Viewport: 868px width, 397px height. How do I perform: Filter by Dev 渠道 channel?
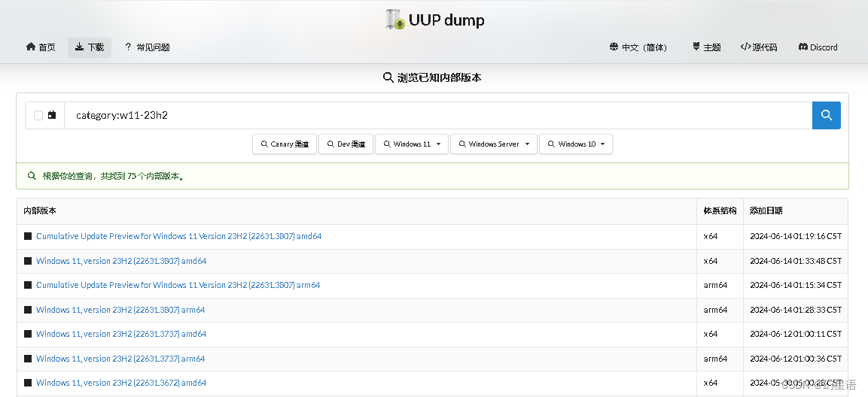tap(346, 144)
